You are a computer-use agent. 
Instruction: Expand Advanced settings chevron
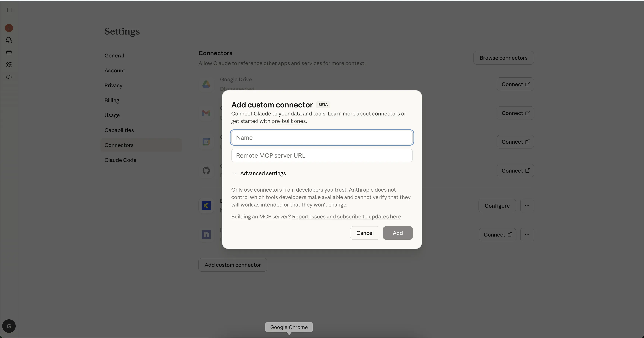(x=235, y=173)
